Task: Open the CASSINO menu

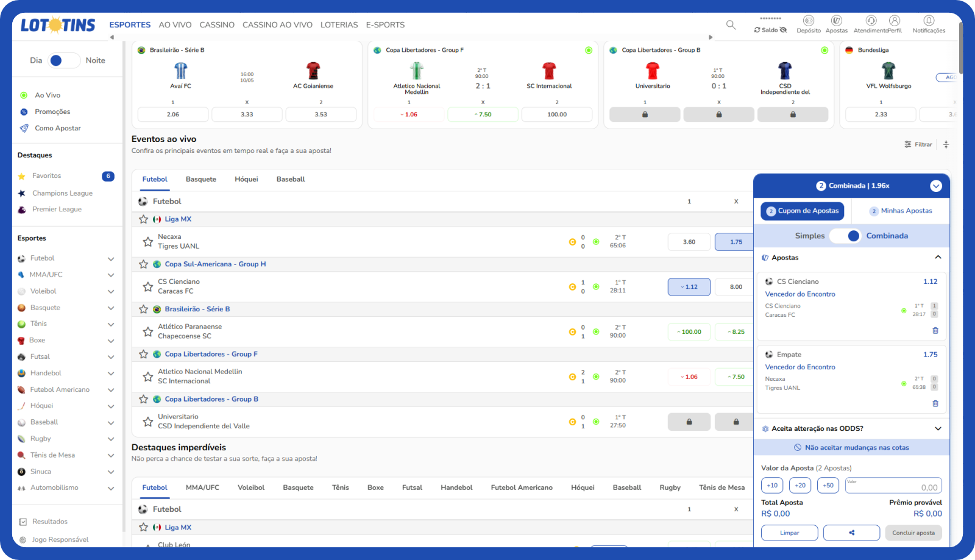Action: click(x=217, y=25)
